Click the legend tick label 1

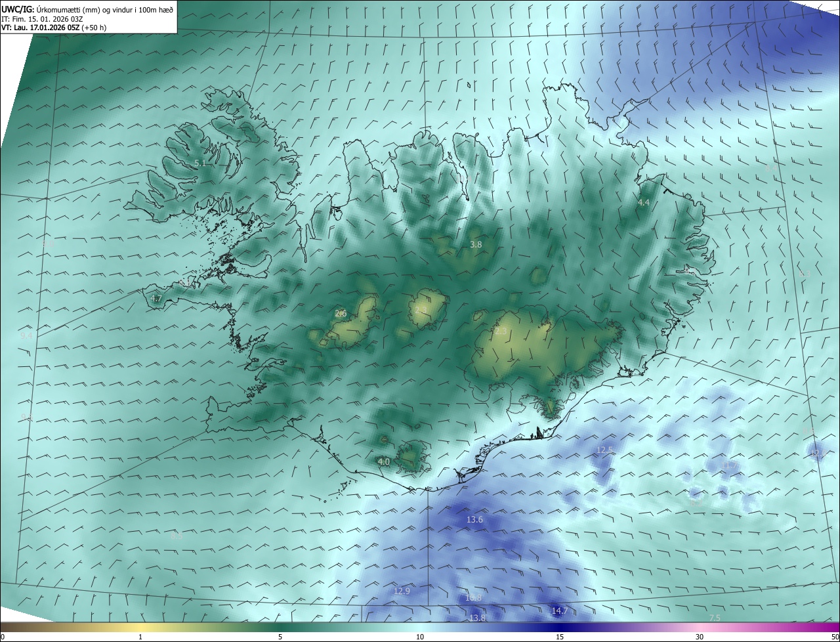coord(140,637)
